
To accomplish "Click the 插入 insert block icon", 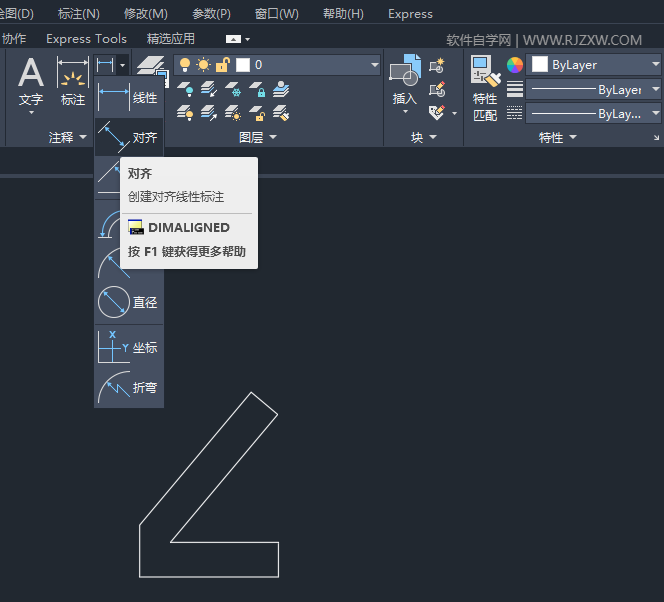I will pyautogui.click(x=405, y=70).
